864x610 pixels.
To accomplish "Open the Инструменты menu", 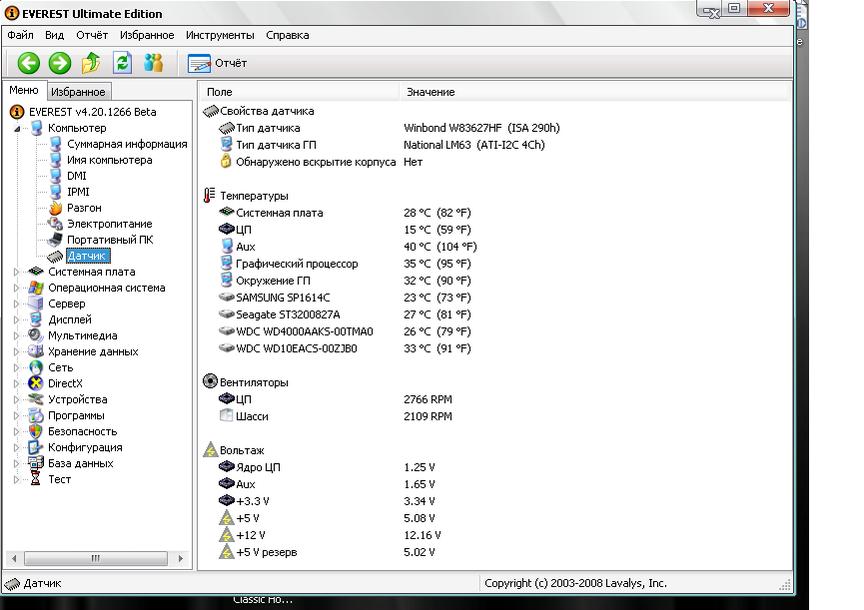I will point(221,35).
